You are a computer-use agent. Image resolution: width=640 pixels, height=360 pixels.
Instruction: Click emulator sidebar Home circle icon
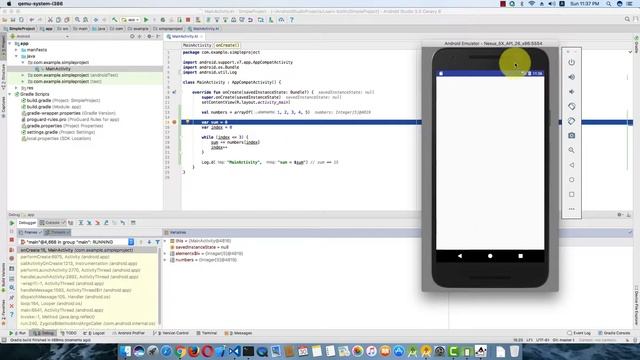[x=571, y=180]
